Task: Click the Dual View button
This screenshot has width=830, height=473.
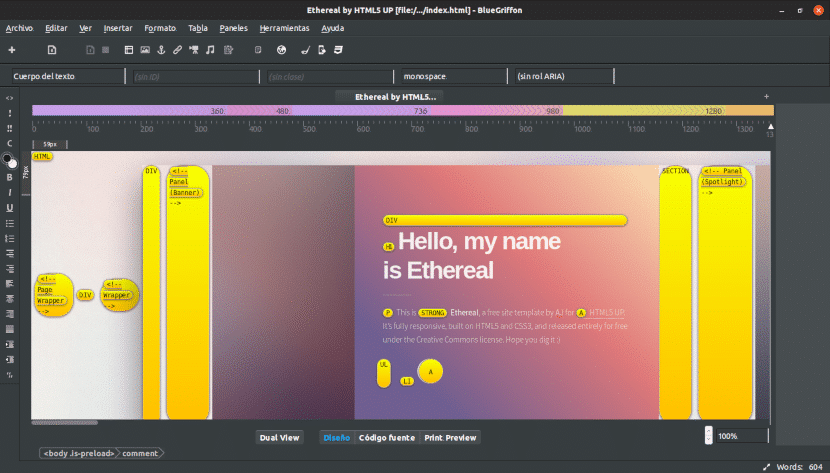Action: point(279,438)
